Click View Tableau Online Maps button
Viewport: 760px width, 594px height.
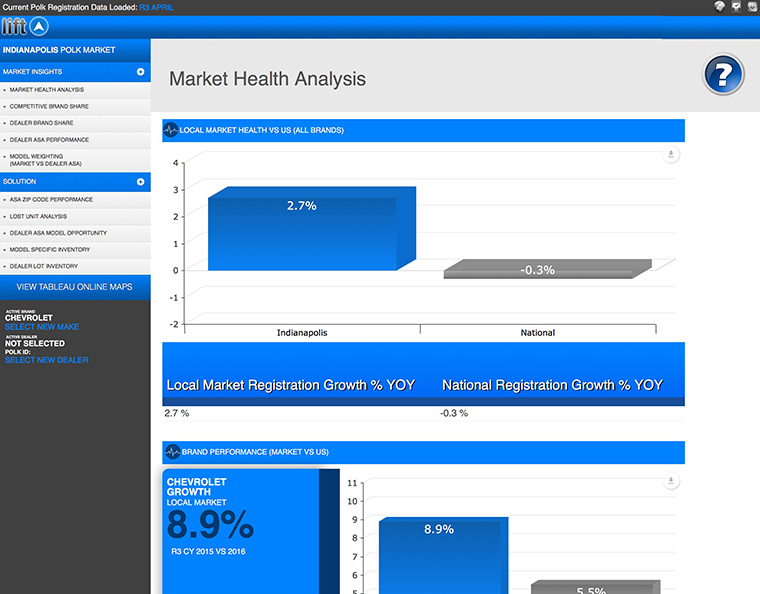tap(75, 287)
